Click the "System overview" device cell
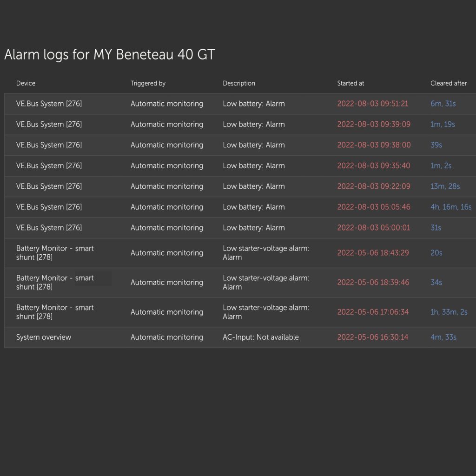Image resolution: width=476 pixels, height=476 pixels. coord(44,337)
